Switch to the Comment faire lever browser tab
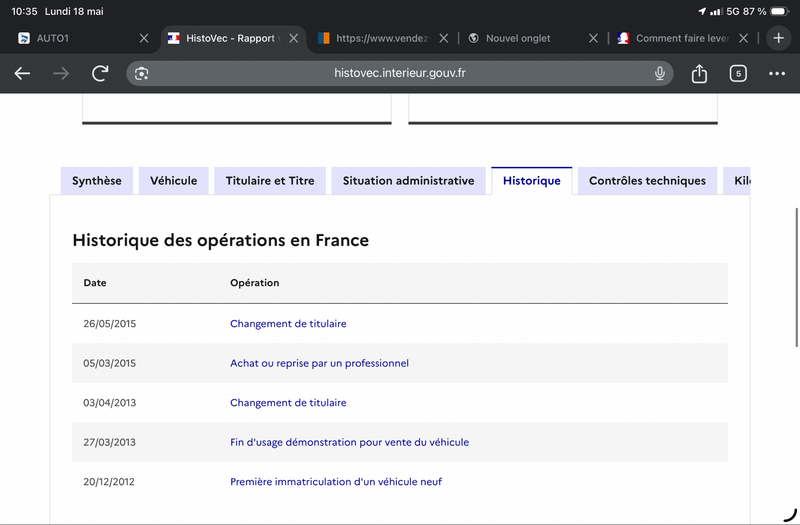Viewport: 800px width, 525px height. click(673, 38)
